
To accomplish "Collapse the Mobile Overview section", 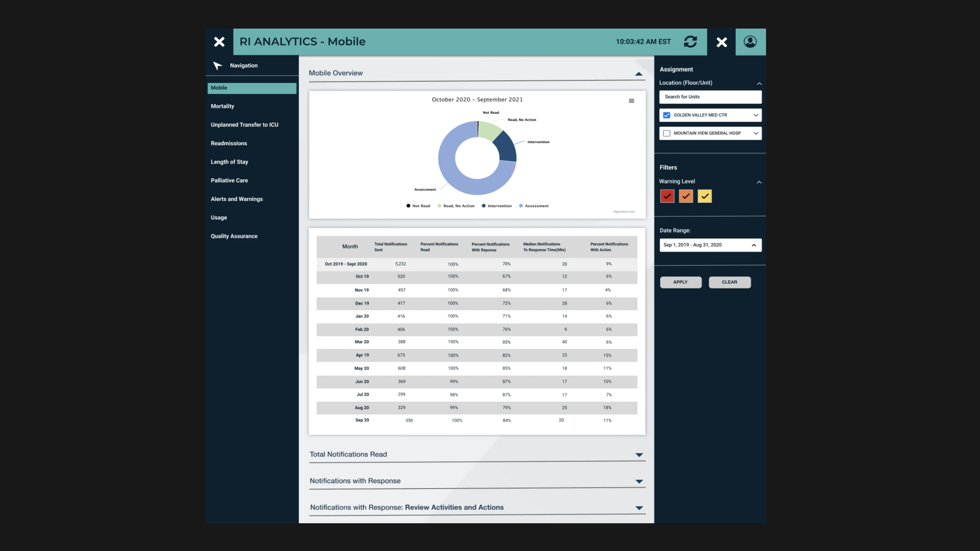I will (x=639, y=74).
